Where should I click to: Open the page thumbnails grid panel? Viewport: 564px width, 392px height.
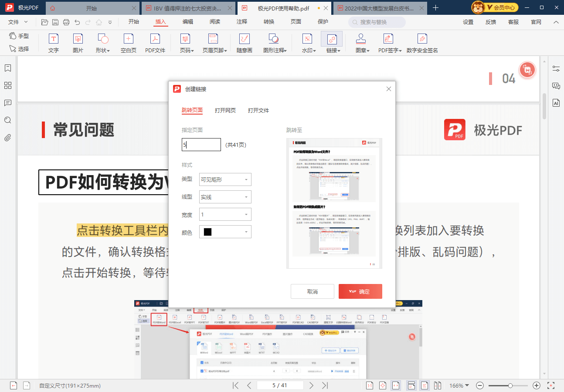coord(8,85)
